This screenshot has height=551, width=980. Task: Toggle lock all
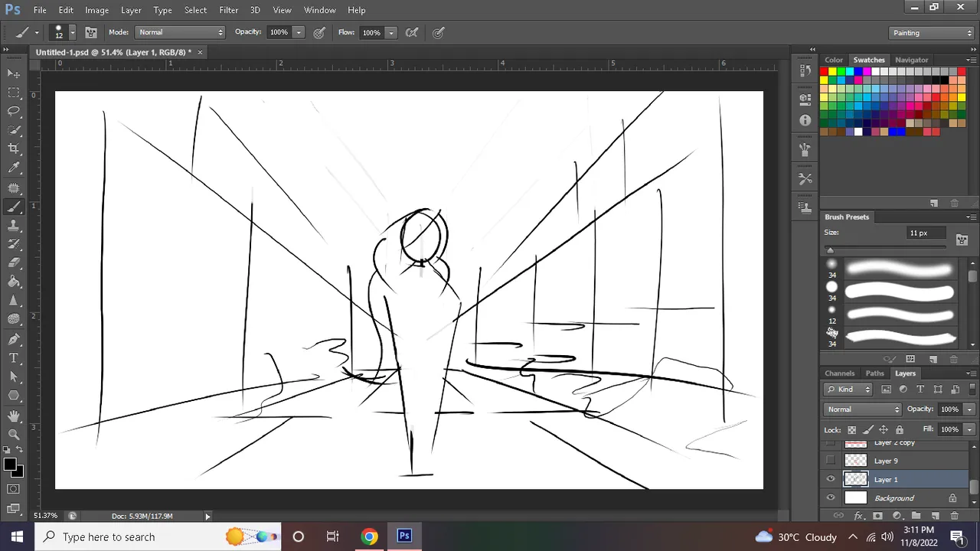click(900, 429)
